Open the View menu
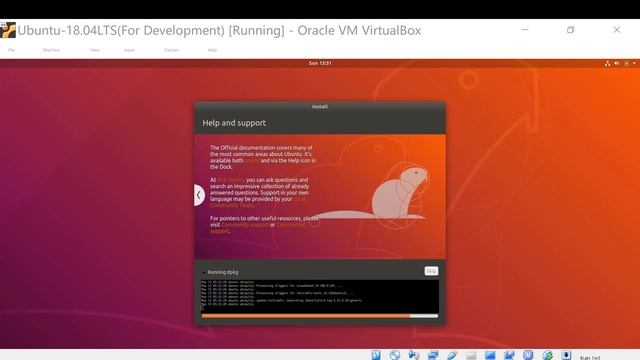 95,50
